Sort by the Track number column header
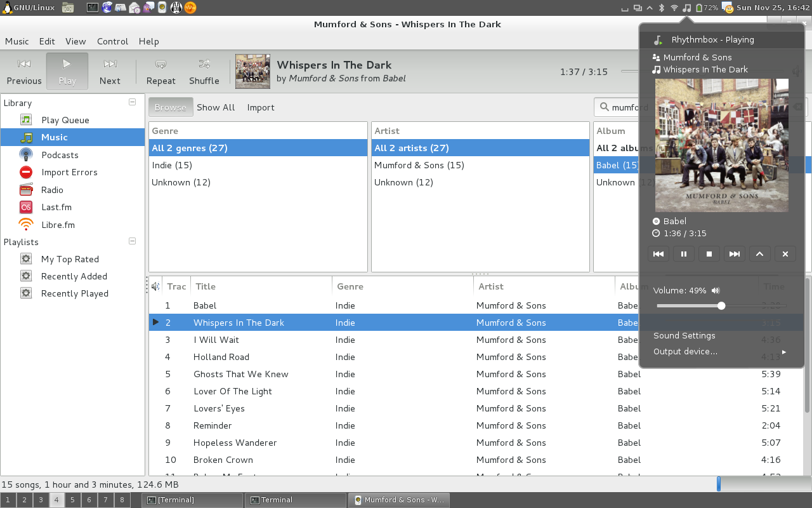 pyautogui.click(x=176, y=286)
